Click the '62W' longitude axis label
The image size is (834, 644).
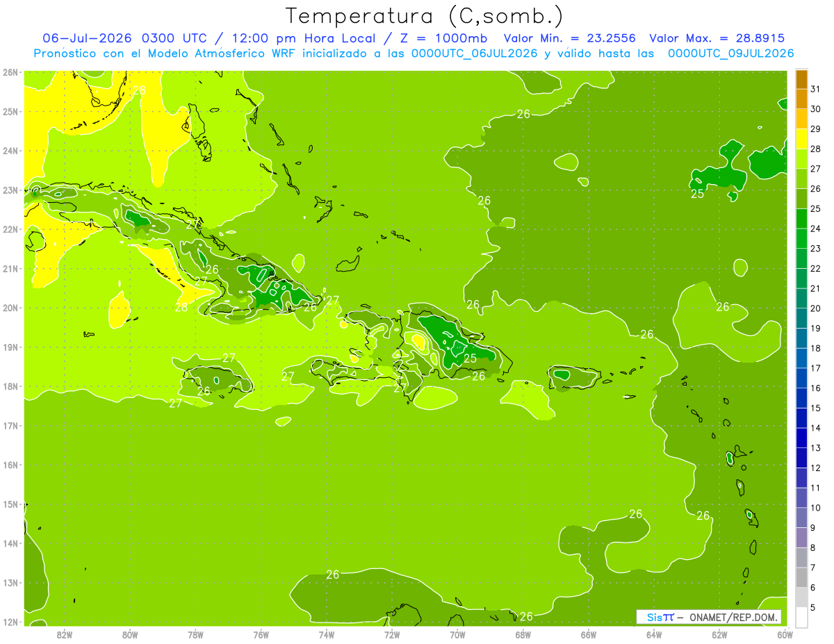719,634
